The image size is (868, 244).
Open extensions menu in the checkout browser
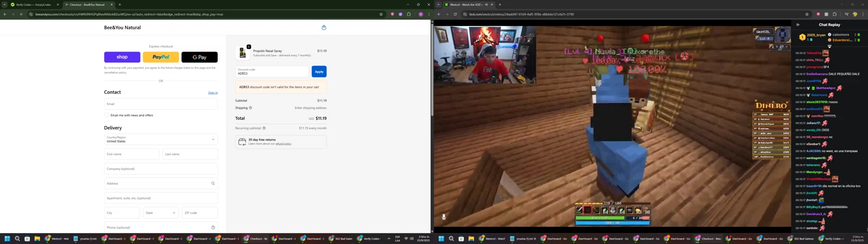pyautogui.click(x=409, y=14)
